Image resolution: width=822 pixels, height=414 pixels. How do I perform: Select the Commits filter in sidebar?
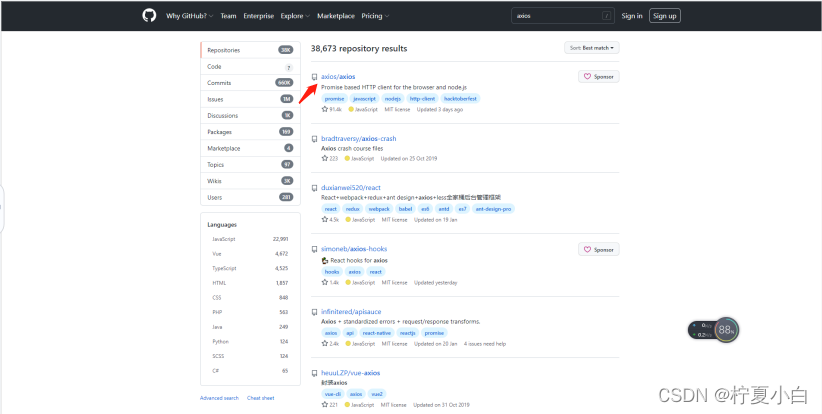(x=251, y=83)
